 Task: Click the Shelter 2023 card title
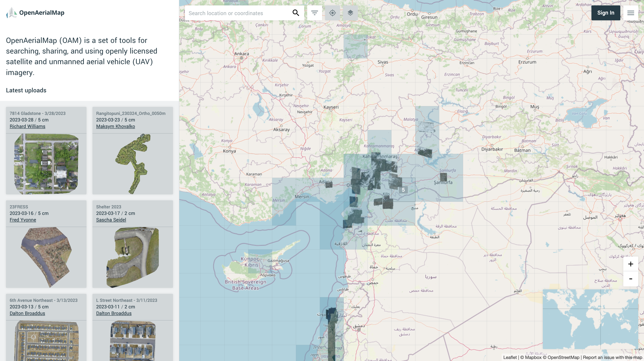coord(108,207)
